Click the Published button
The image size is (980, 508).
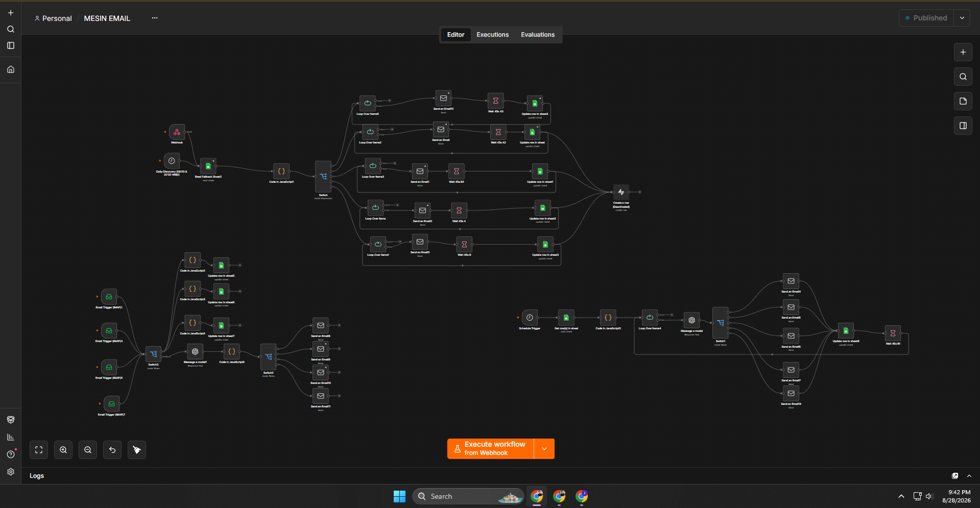pos(926,18)
